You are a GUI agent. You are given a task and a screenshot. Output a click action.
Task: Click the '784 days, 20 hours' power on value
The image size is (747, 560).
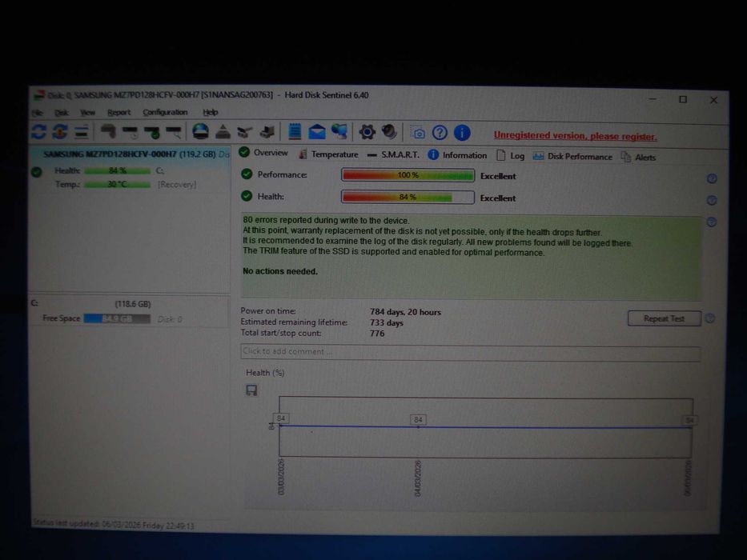click(x=405, y=312)
